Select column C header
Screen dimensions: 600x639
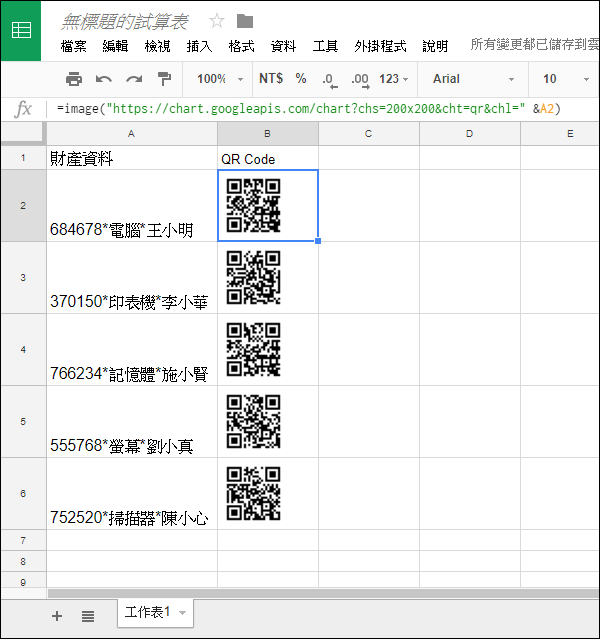tap(368, 134)
